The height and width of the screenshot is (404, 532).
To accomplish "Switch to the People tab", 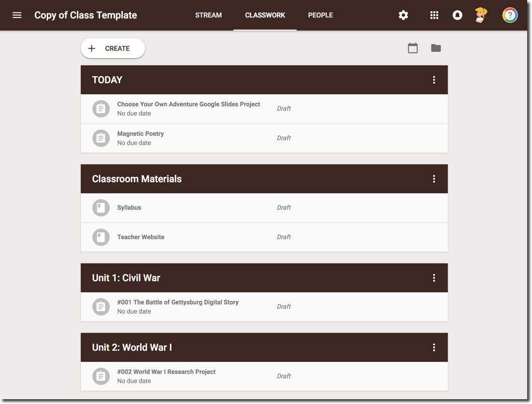I will click(320, 15).
